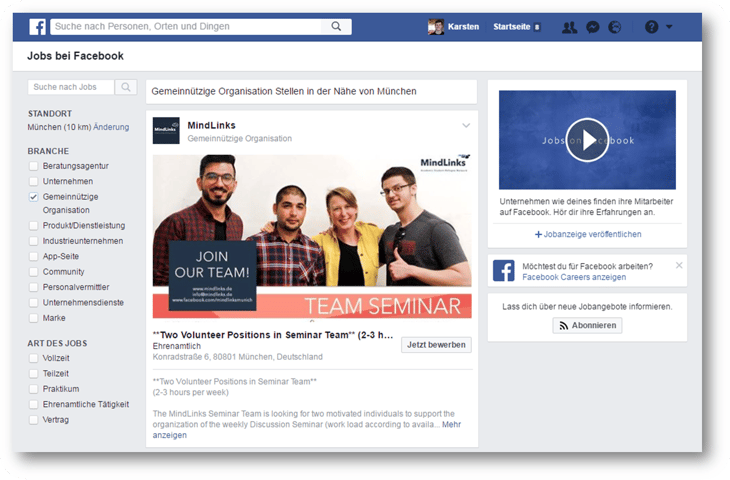Check the Praktikum checkbox
Viewport: 730px width, 480px height.
tap(34, 389)
